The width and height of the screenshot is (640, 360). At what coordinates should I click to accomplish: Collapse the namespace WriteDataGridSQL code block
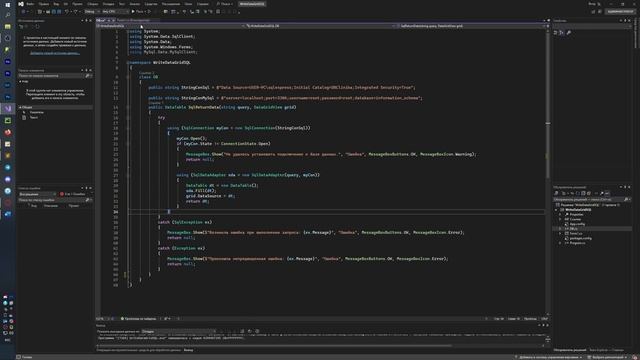[x=127, y=63]
